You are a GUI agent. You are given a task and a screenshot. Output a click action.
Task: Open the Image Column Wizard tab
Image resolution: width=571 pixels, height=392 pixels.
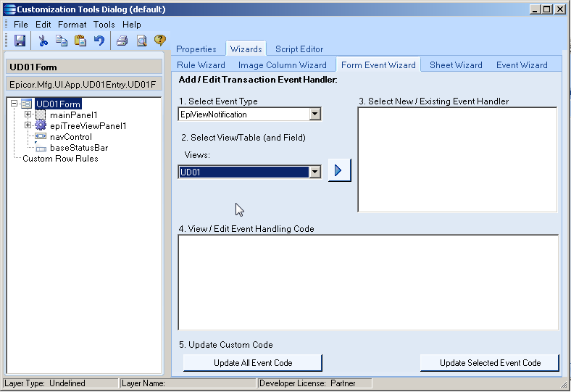282,65
